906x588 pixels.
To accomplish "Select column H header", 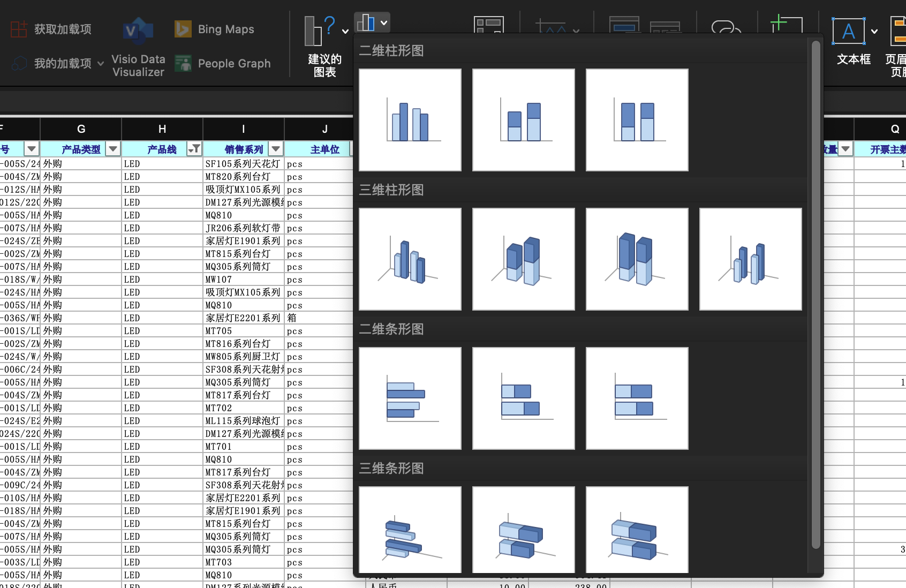I will tap(162, 129).
